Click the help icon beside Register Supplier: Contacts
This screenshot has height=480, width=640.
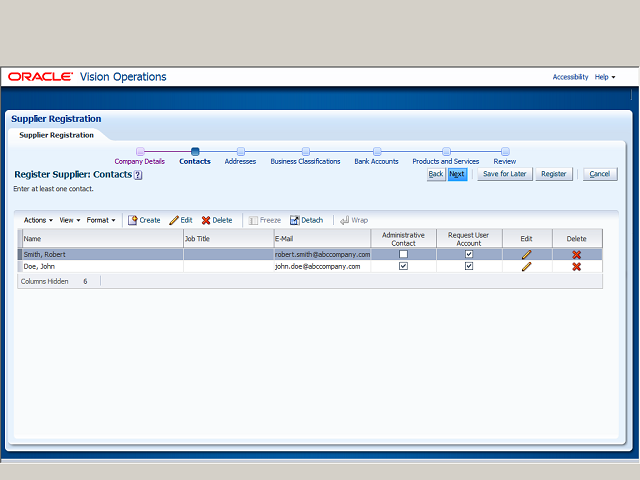(138, 175)
